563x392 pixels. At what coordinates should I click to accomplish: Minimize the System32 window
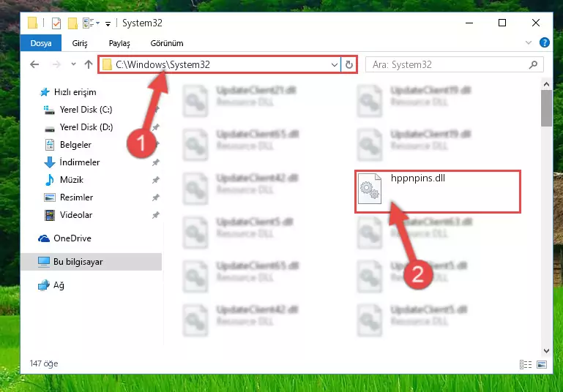click(x=469, y=23)
